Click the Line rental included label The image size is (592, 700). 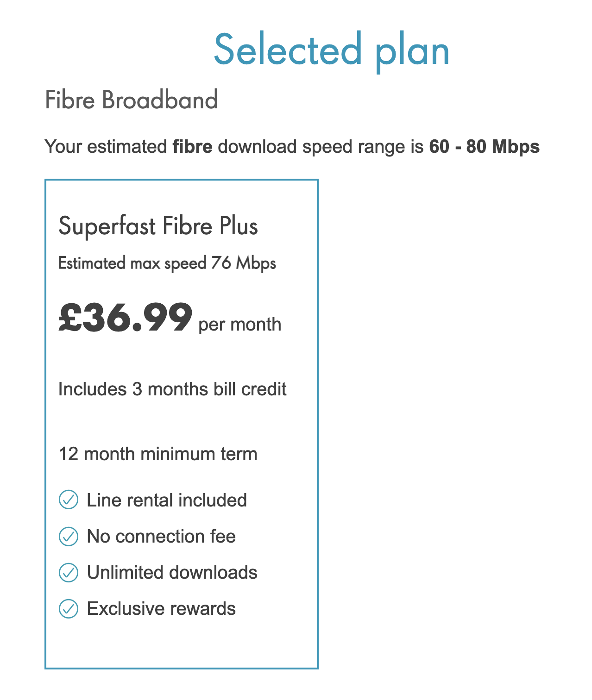167,500
